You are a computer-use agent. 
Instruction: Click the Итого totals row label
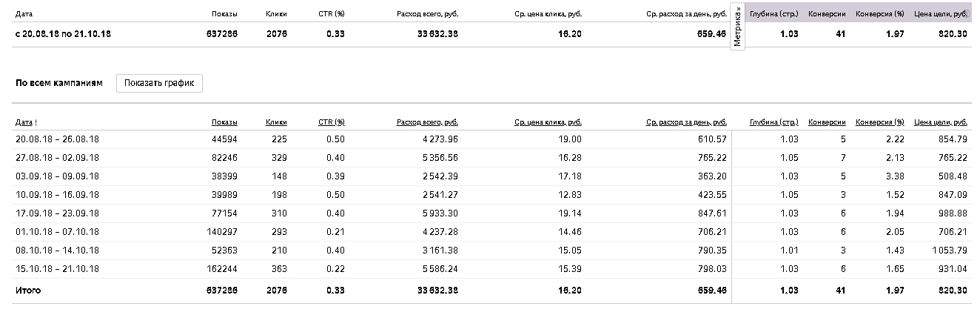[x=28, y=290]
